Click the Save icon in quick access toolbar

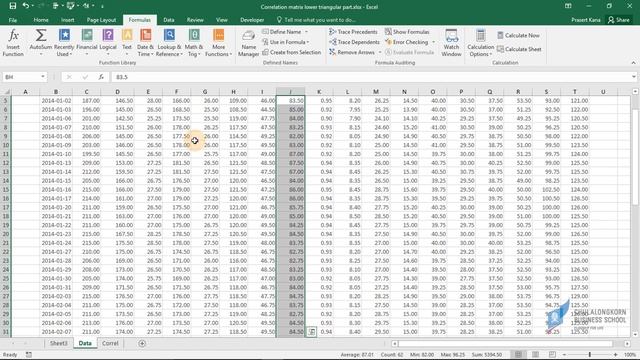(x=13, y=6)
